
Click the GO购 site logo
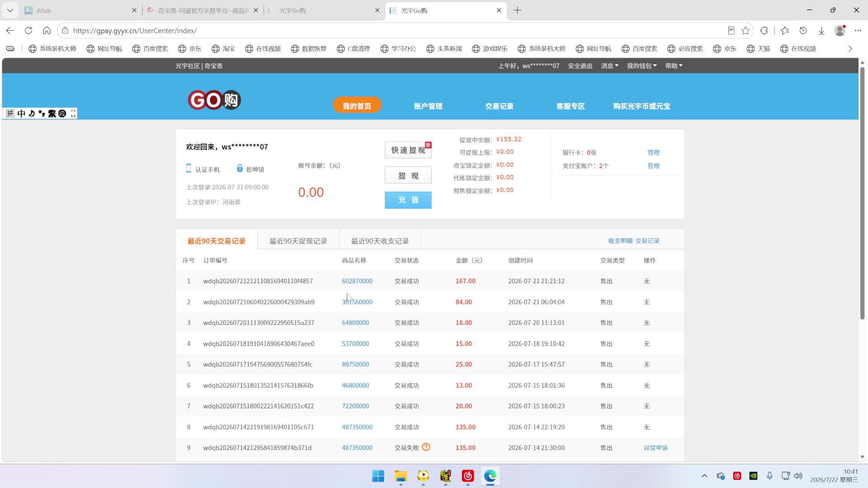[214, 100]
